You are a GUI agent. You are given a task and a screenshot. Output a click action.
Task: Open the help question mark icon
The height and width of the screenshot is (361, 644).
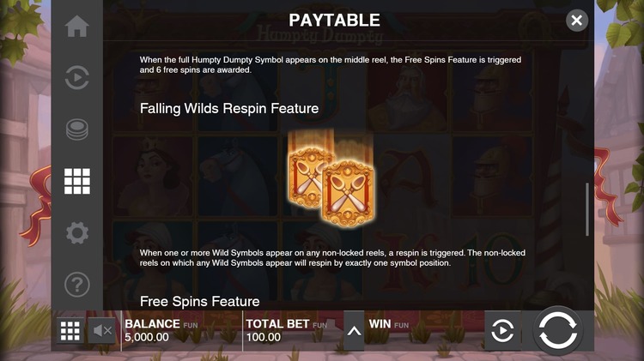[76, 285]
